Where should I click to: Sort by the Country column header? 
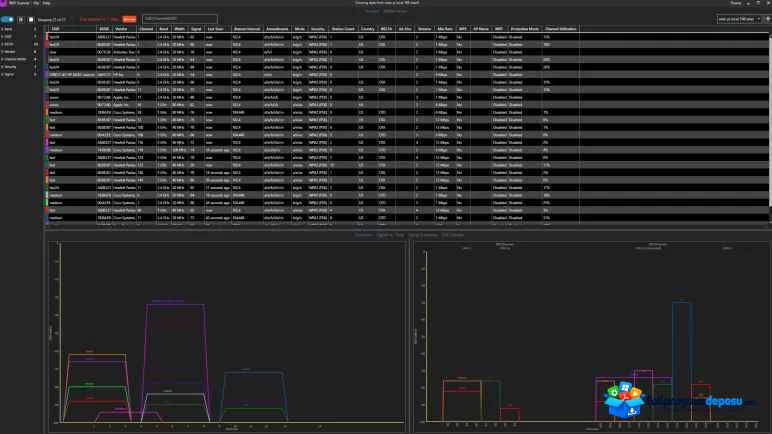[x=367, y=29]
